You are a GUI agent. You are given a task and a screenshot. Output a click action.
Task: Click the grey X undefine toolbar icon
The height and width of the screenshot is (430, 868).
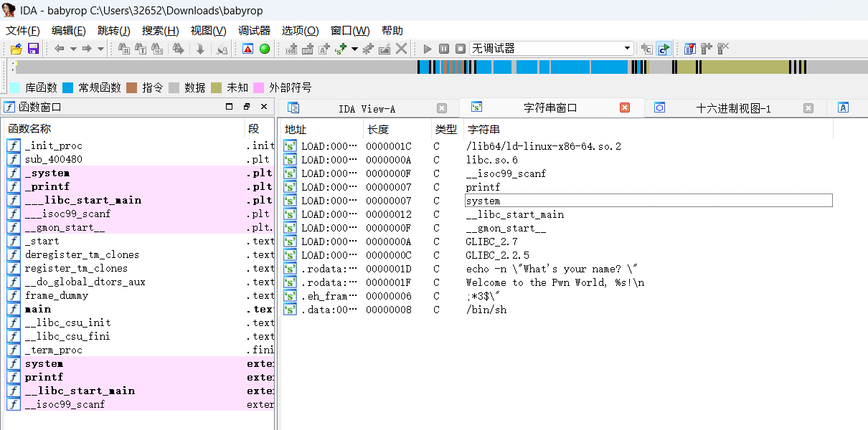pyautogui.click(x=401, y=49)
